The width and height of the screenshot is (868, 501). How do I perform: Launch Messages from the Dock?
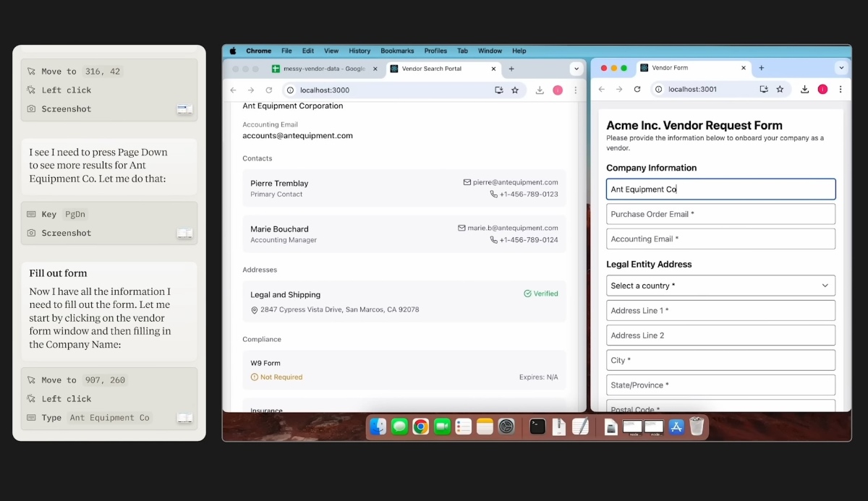399,427
